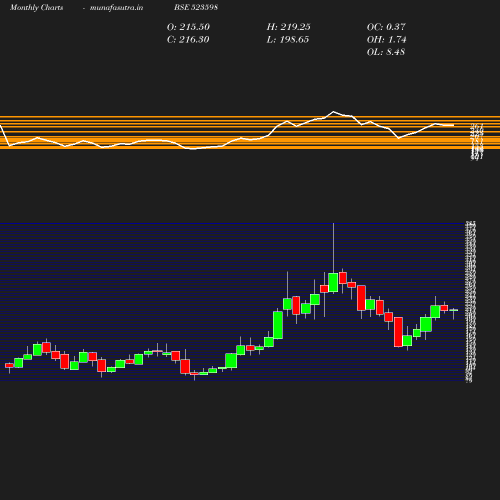500x500 pixels.
Task: Click the 'OL: 8.48' value
Action: (386, 52)
